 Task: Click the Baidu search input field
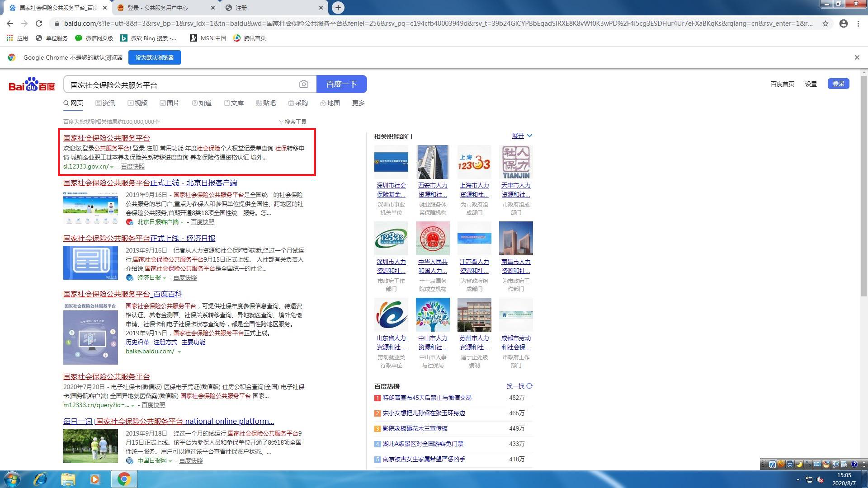click(x=181, y=84)
